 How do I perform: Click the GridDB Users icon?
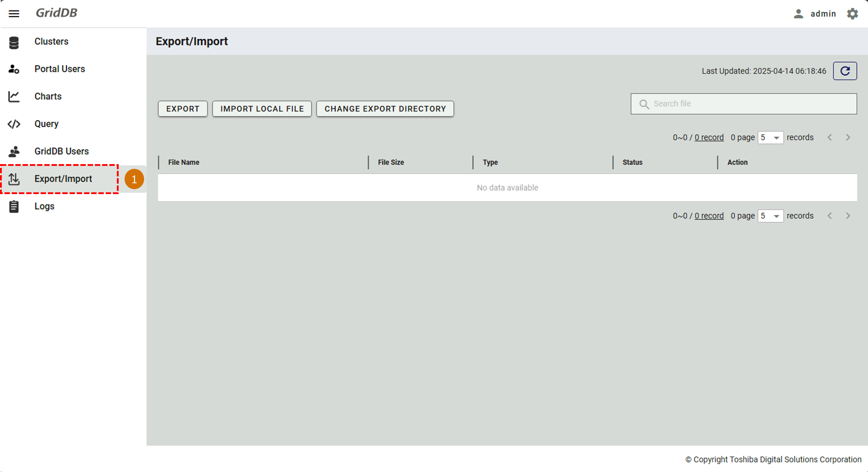[14, 152]
